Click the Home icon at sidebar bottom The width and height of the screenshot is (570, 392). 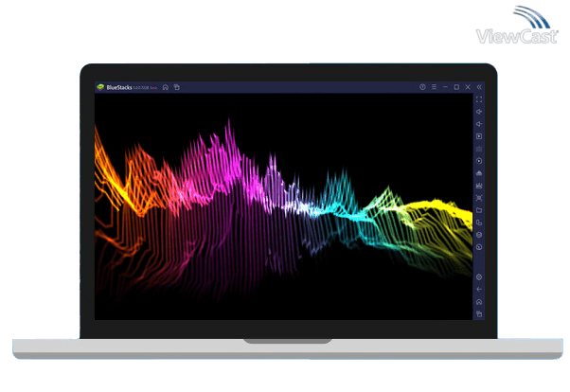point(479,302)
